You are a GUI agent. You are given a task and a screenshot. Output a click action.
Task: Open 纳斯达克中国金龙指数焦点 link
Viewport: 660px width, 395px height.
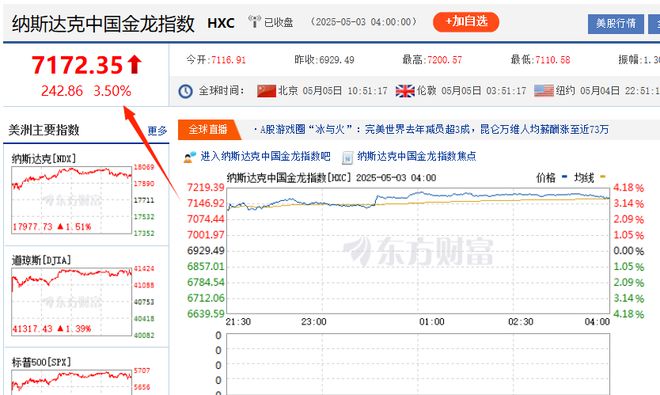(416, 156)
